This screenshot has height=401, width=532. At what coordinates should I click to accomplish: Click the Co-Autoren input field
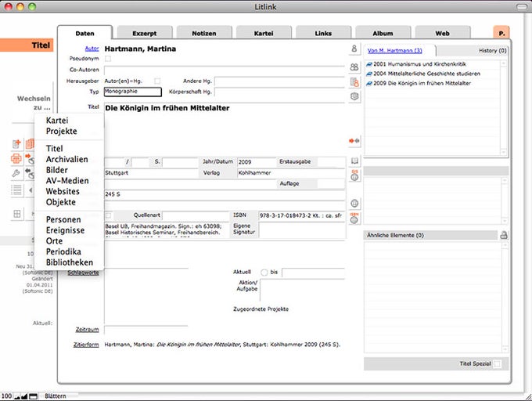coord(225,70)
